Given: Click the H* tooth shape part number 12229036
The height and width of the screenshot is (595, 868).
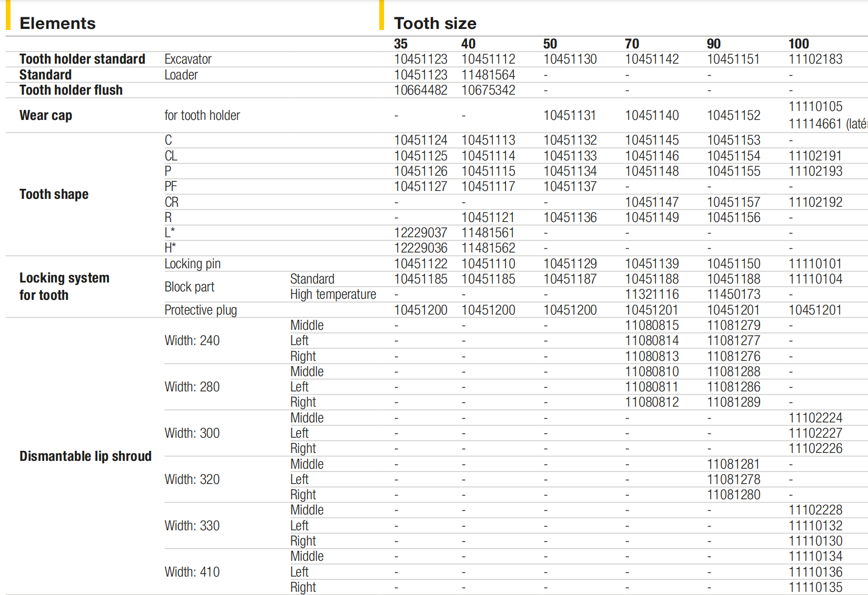Looking at the screenshot, I should 420,248.
